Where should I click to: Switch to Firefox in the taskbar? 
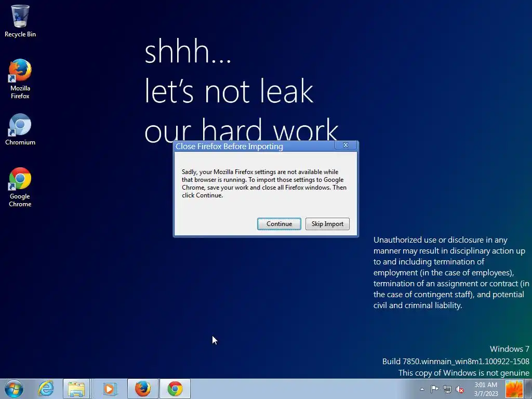click(x=143, y=389)
